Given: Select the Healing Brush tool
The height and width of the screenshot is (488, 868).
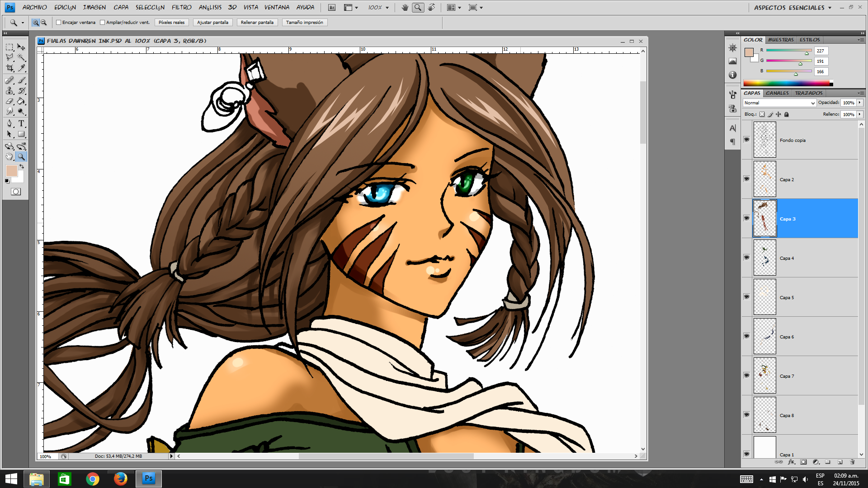Looking at the screenshot, I should 9,80.
